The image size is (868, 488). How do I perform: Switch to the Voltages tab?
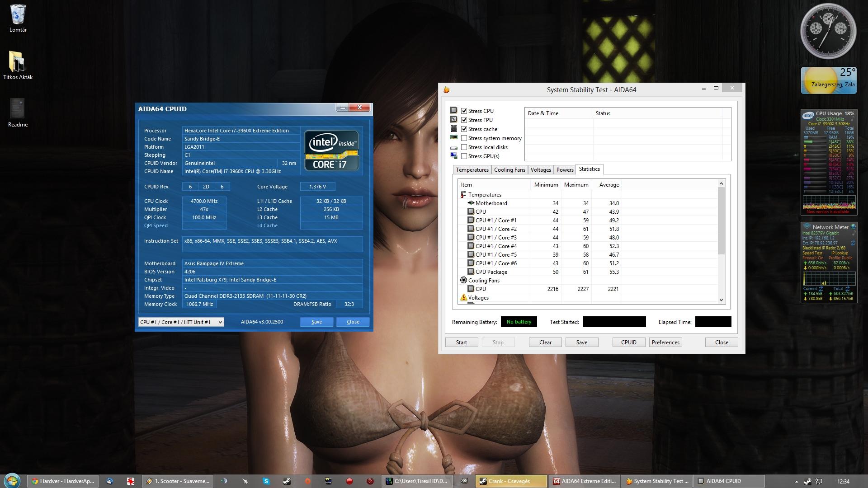point(541,170)
